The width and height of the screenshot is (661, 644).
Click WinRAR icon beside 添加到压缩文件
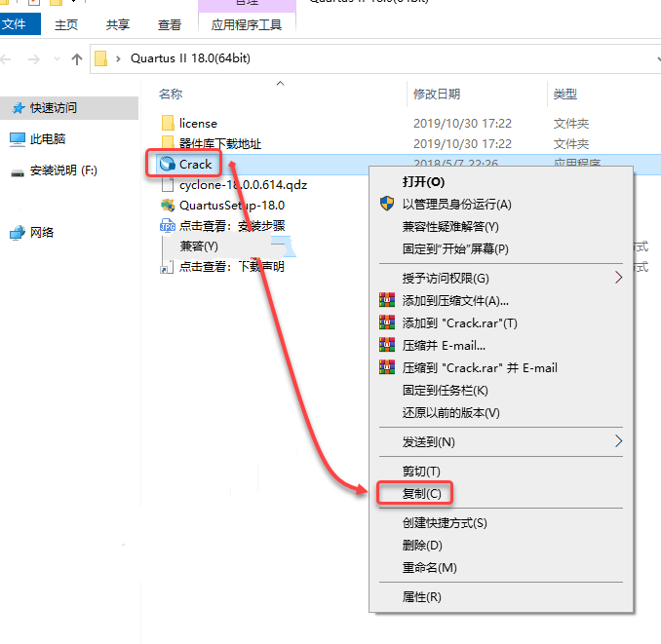tap(387, 299)
